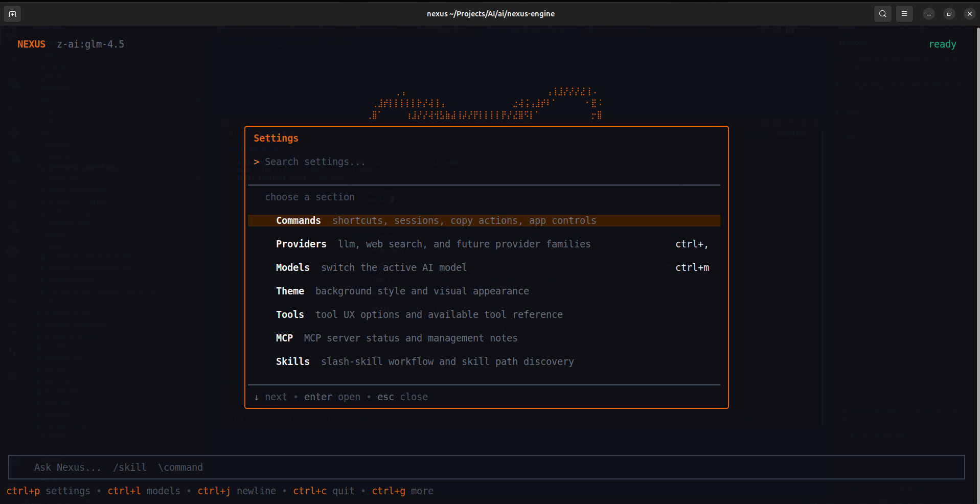Close the terminal window
The height and width of the screenshot is (504, 980).
(x=969, y=14)
